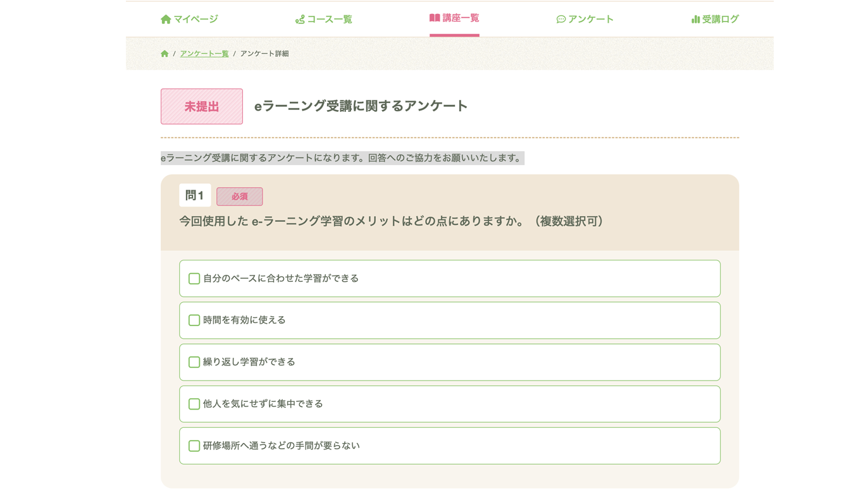Click the home icon in the breadcrumb trail

164,54
